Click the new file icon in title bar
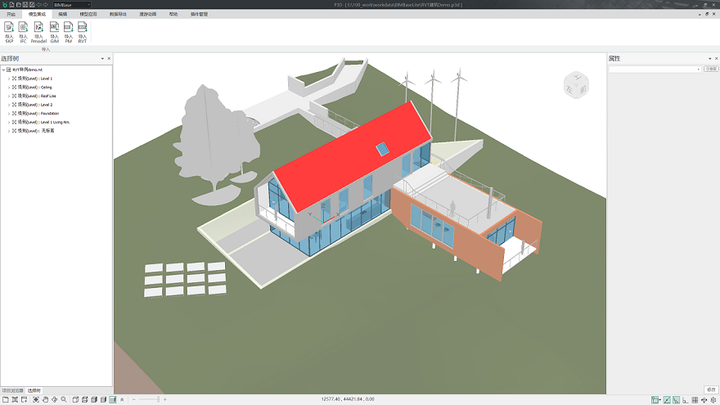Image resolution: width=720 pixels, height=405 pixels. pos(11,5)
